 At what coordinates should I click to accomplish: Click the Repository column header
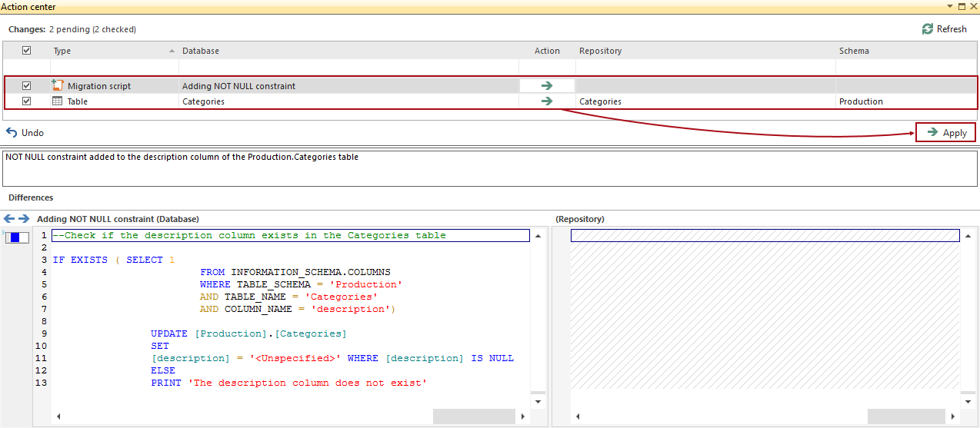coord(600,51)
